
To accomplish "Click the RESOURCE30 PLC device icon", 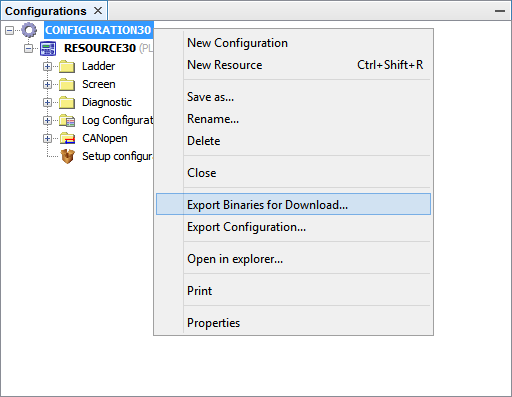I will pyautogui.click(x=48, y=48).
